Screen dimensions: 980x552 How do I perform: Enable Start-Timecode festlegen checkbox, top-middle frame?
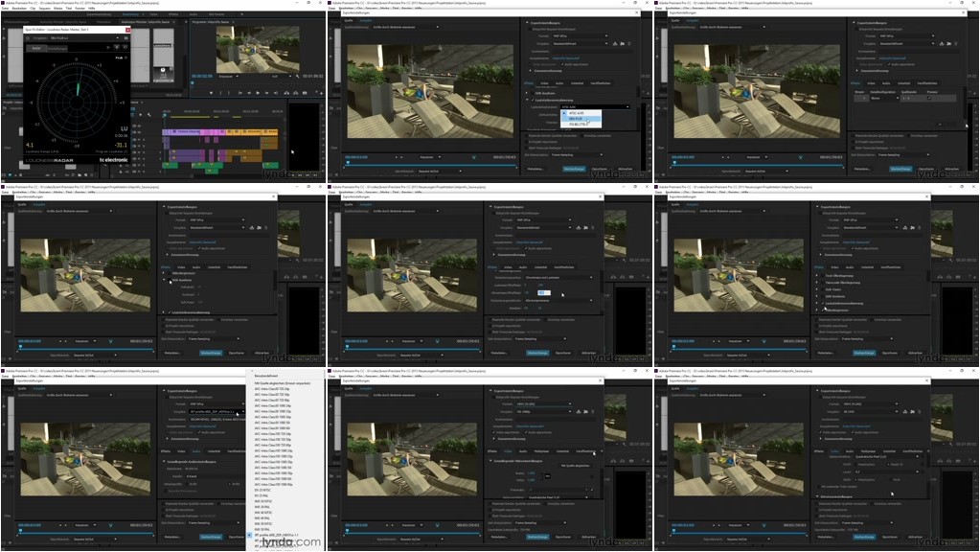(527, 149)
